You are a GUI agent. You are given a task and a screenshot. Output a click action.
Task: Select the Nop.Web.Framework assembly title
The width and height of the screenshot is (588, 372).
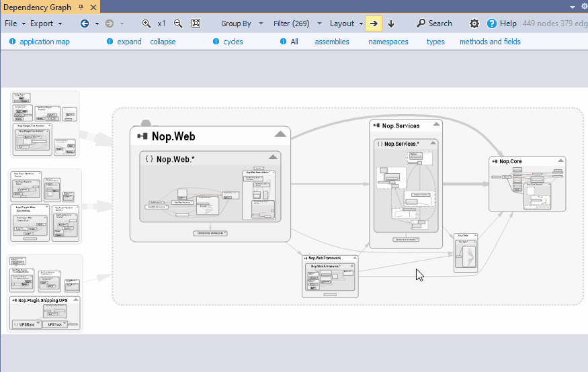[325, 258]
